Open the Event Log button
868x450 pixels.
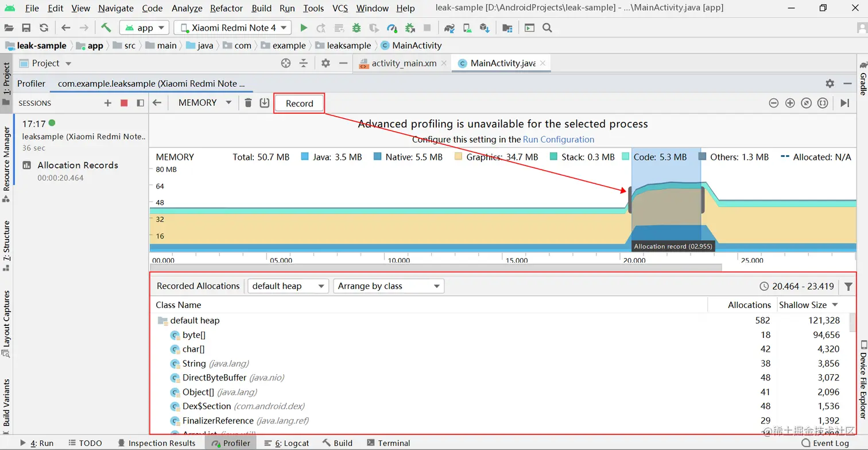click(825, 443)
